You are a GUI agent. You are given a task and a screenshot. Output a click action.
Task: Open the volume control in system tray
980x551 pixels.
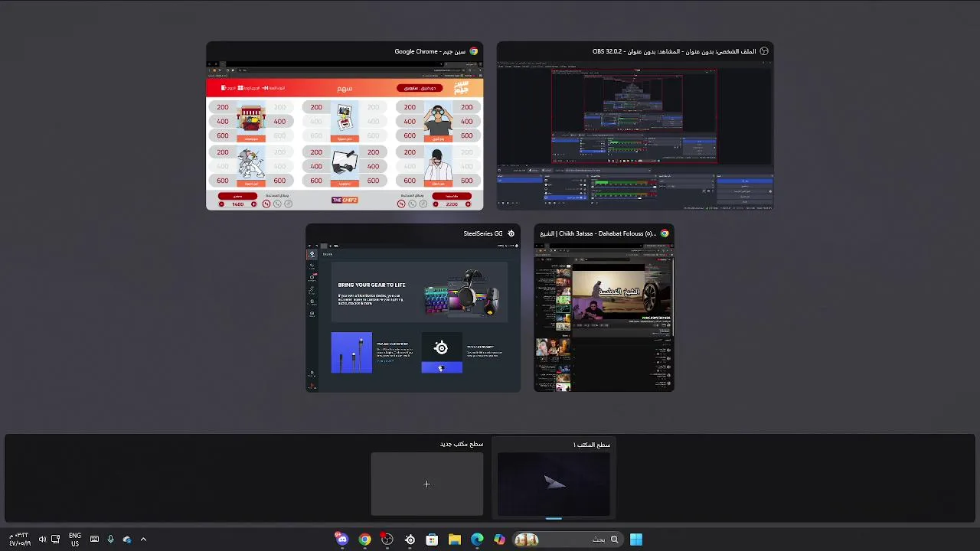coord(42,540)
